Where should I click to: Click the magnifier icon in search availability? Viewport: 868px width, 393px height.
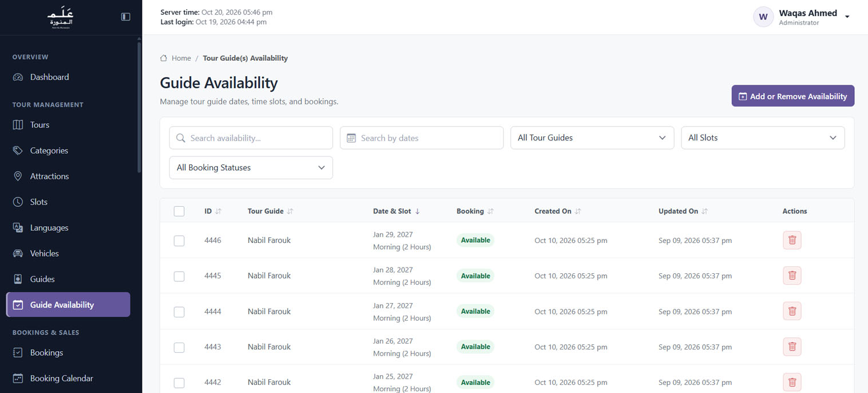(x=181, y=138)
